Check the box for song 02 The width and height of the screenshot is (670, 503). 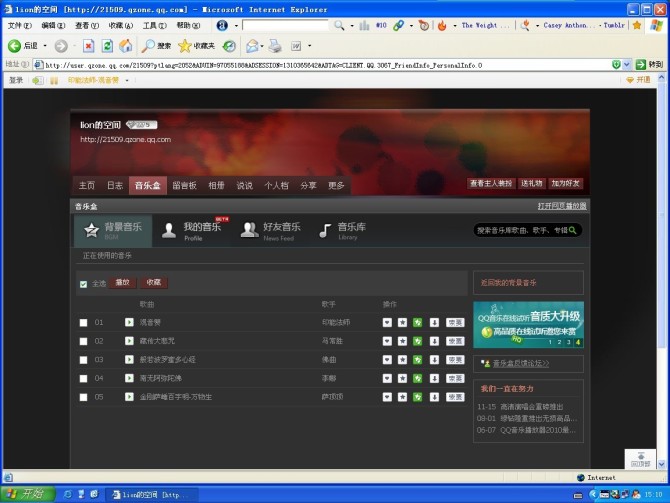click(x=83, y=341)
